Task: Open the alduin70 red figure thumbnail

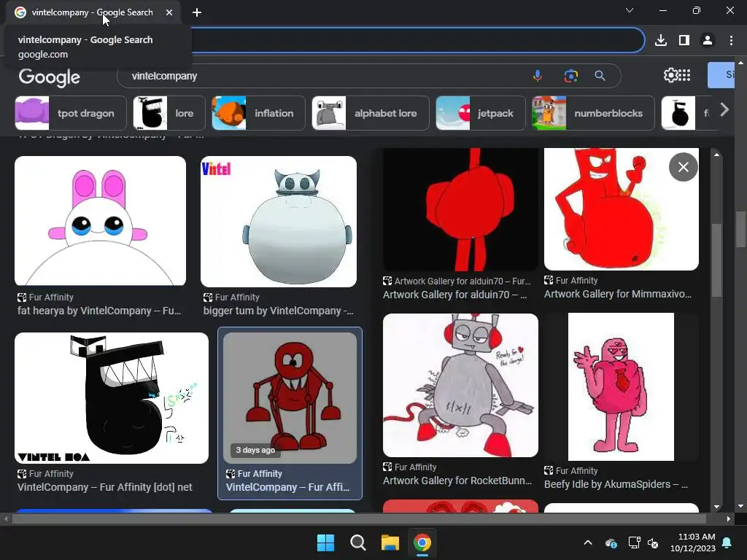Action: point(461,209)
